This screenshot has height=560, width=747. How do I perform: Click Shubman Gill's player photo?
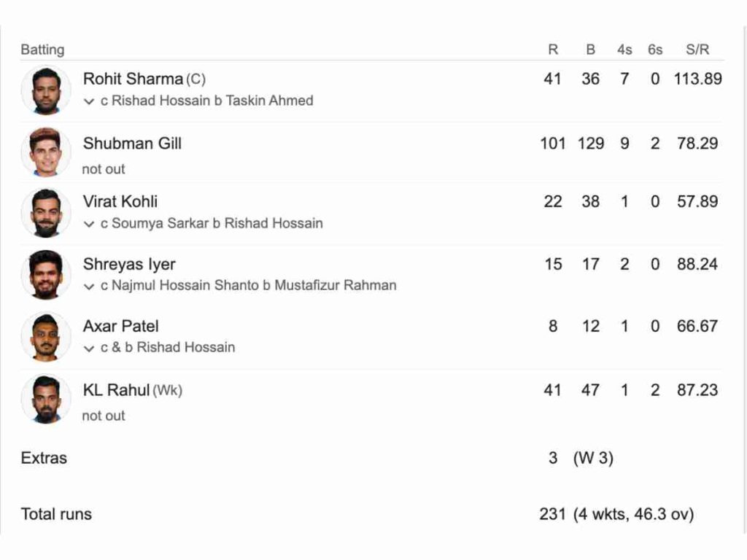coord(46,152)
